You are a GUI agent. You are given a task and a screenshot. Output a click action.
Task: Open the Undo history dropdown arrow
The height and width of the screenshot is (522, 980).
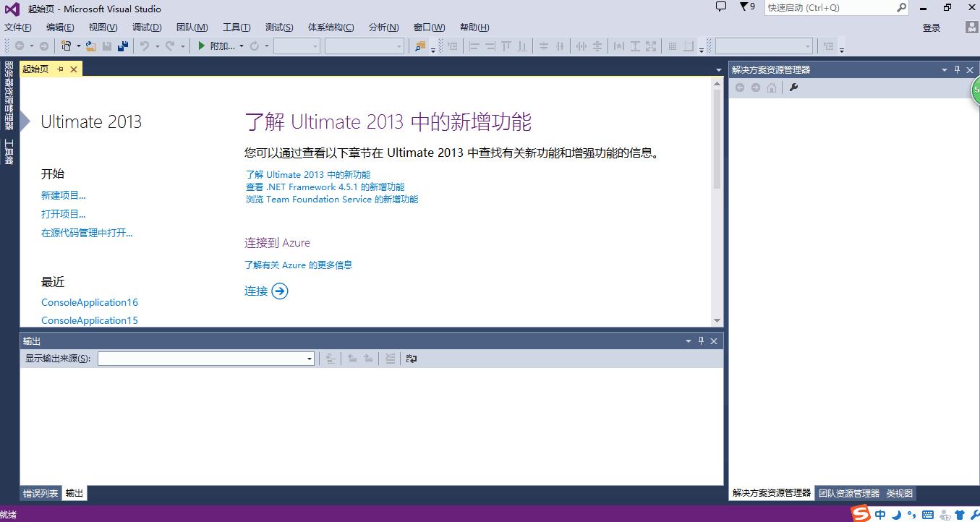pos(157,46)
